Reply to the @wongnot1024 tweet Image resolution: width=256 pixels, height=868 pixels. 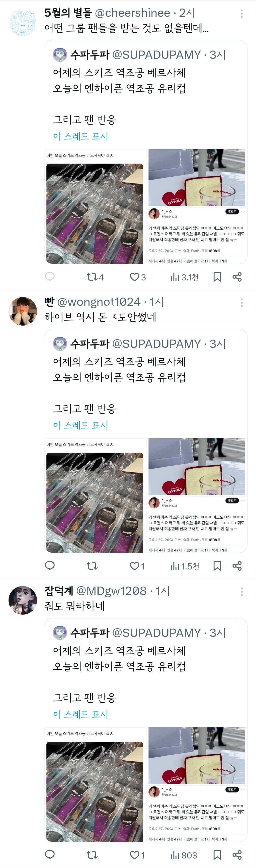click(50, 566)
